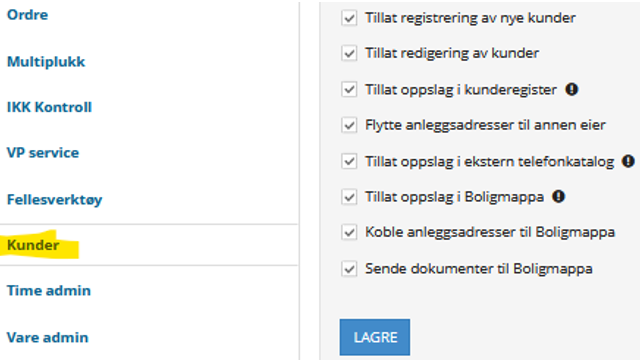640x360 pixels.
Task: Uncheck Tillat oppslag i Boligmappa
Action: pyautogui.click(x=349, y=197)
